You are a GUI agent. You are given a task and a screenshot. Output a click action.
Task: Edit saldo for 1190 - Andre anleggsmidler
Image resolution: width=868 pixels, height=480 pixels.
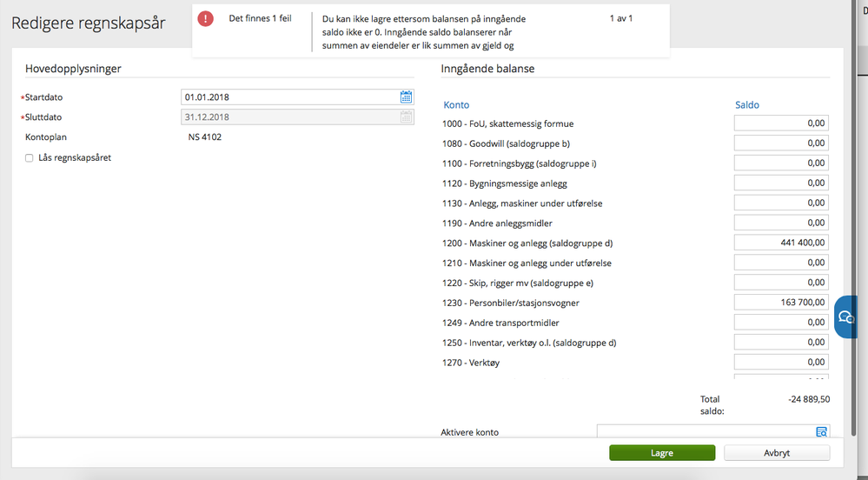pyautogui.click(x=781, y=223)
